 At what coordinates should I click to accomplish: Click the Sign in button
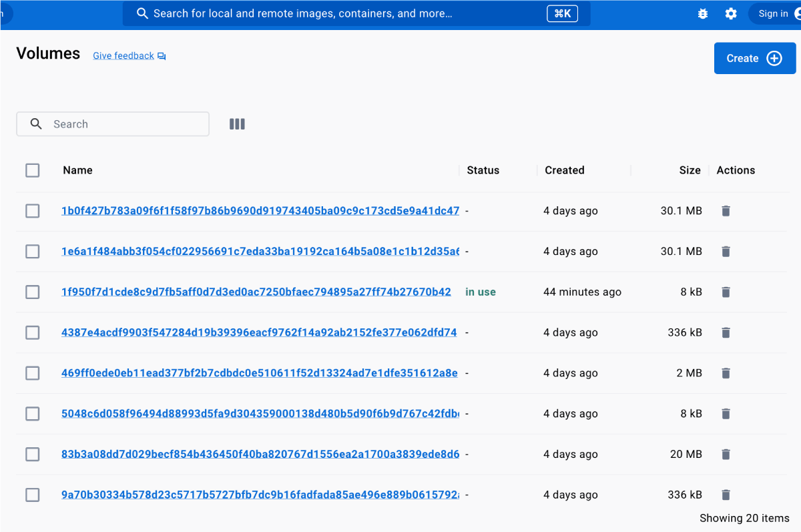point(774,13)
